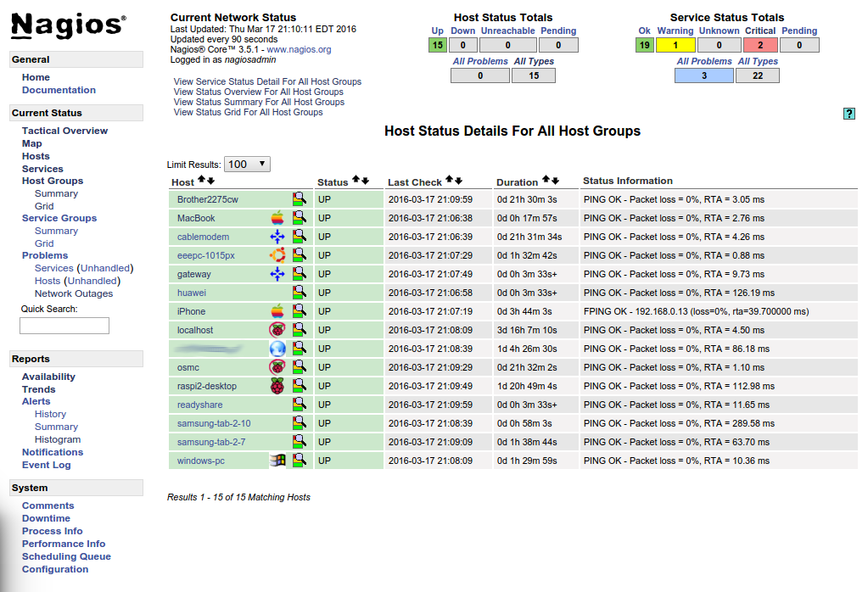Screen dimensions: 868x592
Task: Click the green hosts Up count 15
Action: pos(437,45)
